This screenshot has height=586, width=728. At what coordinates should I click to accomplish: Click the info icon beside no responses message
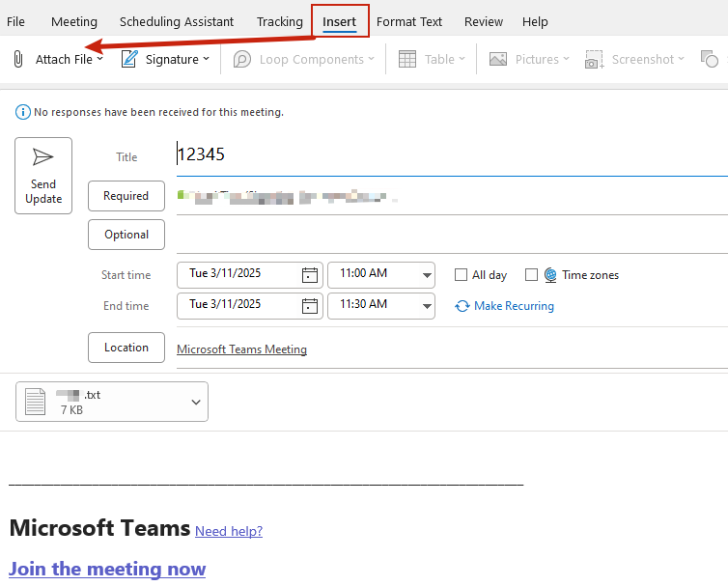pyautogui.click(x=23, y=112)
